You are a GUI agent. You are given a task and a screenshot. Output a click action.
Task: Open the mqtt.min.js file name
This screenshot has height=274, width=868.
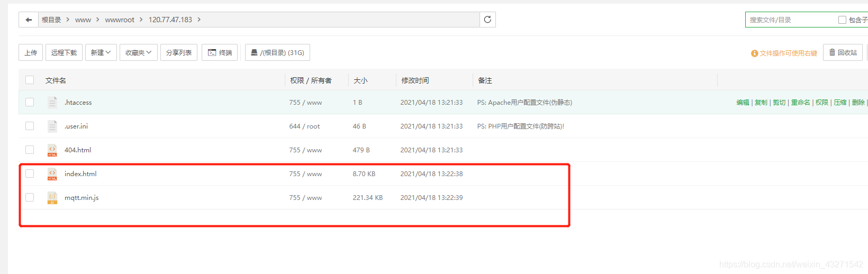point(82,197)
